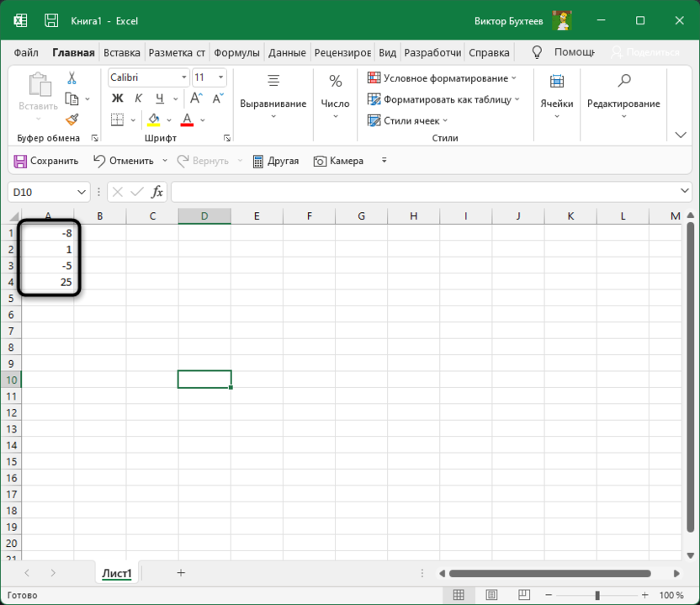Switch to the Данные ribbon tab

point(287,52)
